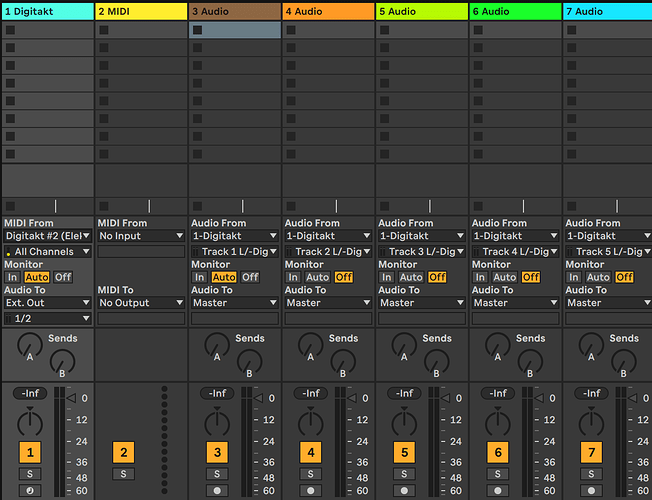The image size is (652, 500).
Task: Set Monitor to Off on track 3 Audio
Action: tap(250, 277)
